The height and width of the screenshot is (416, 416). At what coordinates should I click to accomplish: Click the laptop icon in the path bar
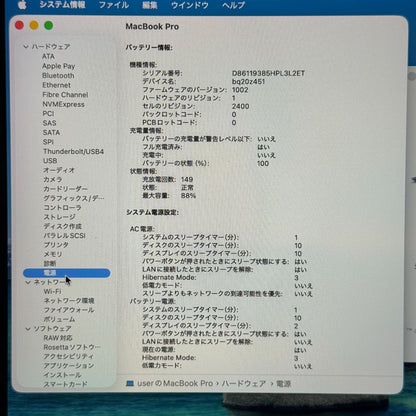(130, 384)
